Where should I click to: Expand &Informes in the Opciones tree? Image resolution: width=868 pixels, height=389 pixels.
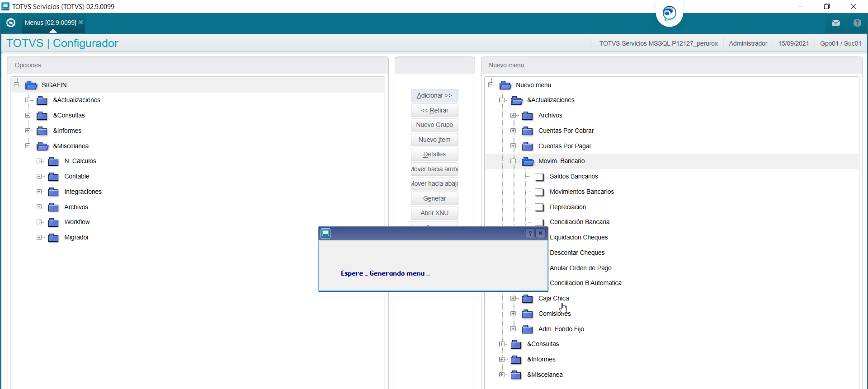[x=28, y=131]
